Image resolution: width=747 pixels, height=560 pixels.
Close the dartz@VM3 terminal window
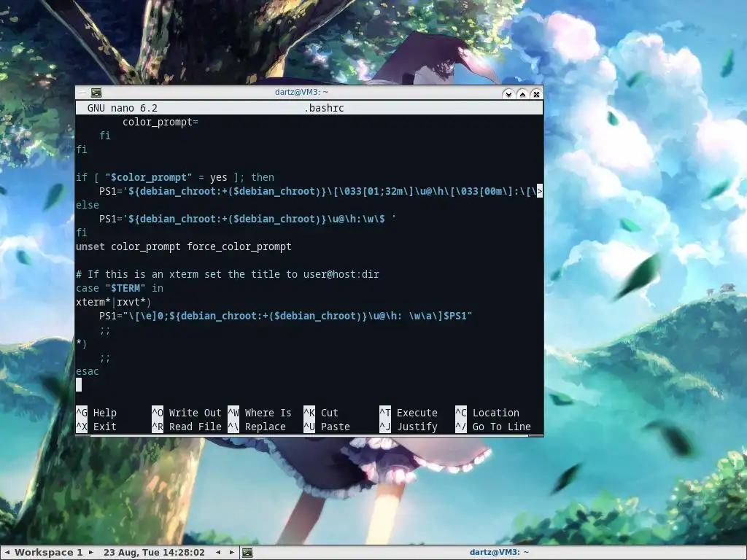coord(536,94)
